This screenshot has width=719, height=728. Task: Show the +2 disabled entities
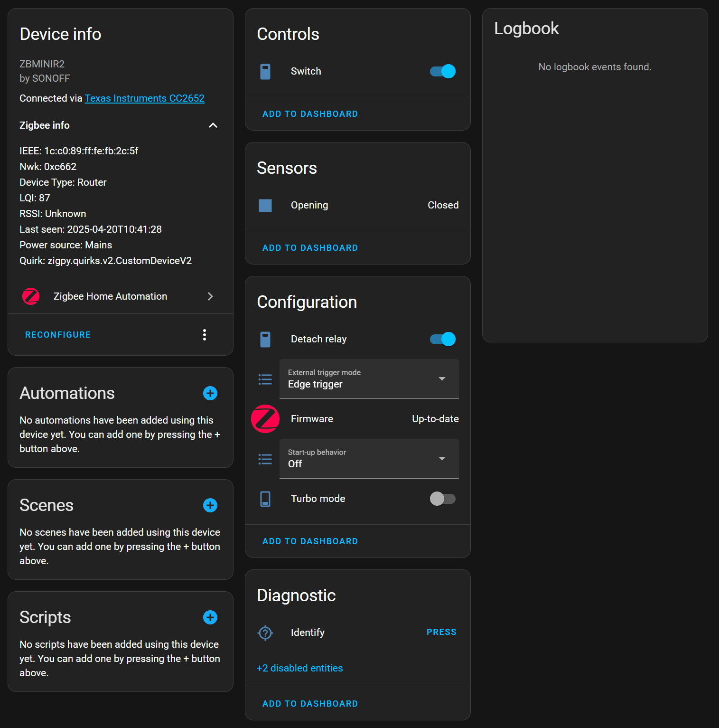299,668
